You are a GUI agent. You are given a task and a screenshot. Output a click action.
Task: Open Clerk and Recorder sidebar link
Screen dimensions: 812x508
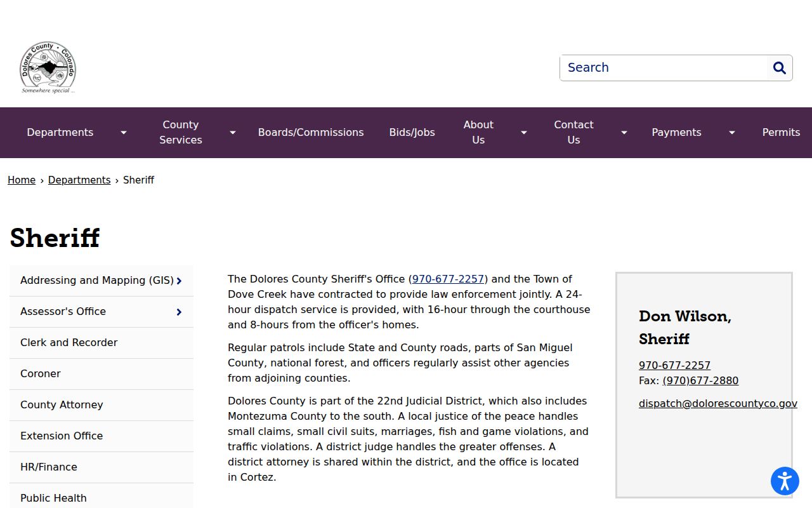coord(101,343)
